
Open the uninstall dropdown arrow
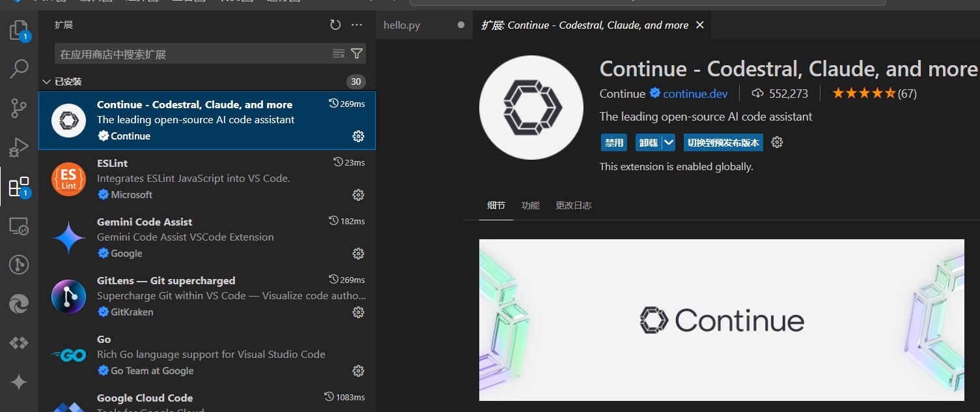[x=669, y=143]
